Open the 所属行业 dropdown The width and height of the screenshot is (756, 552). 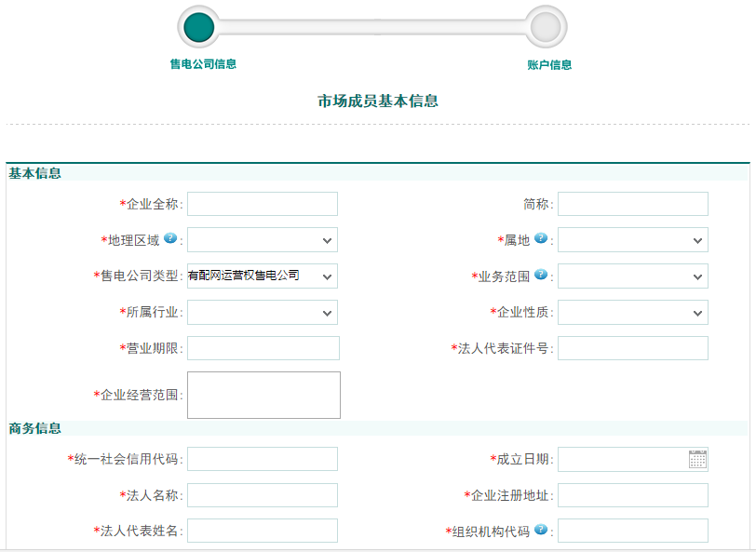[262, 313]
